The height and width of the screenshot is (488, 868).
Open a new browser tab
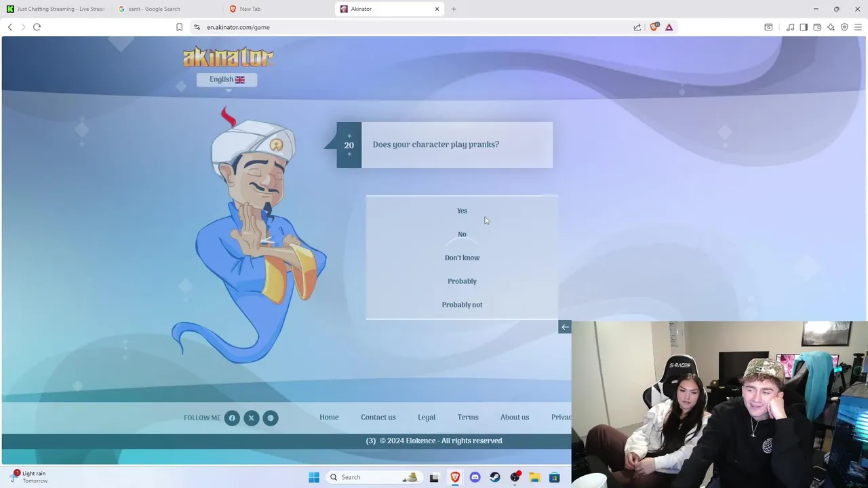click(x=454, y=9)
